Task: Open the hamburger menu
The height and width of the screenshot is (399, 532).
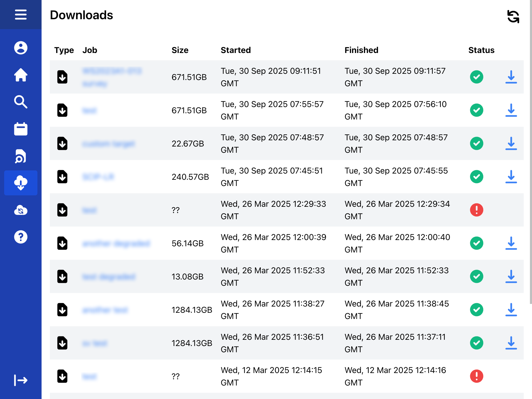Action: coord(21,15)
